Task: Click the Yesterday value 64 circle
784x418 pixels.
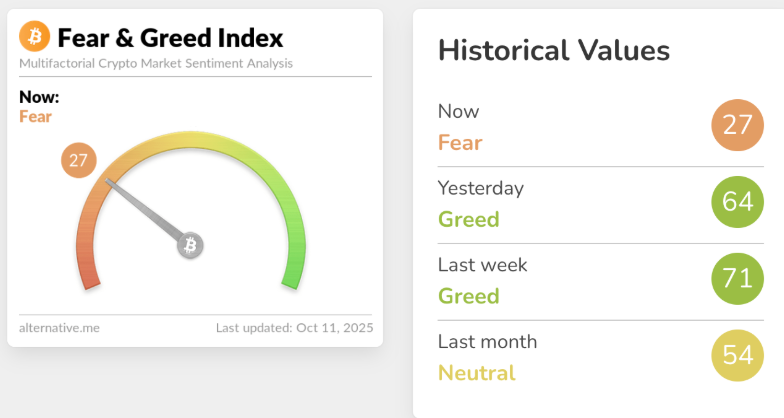Action: pyautogui.click(x=737, y=202)
